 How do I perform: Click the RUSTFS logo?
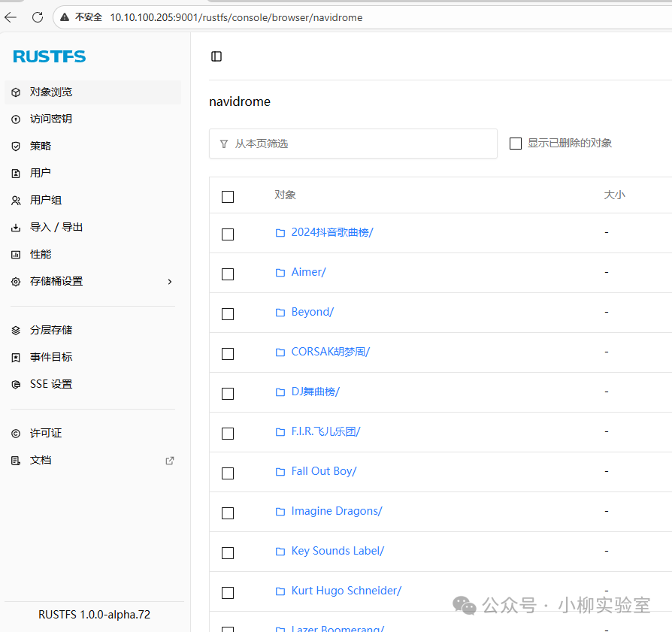coord(50,56)
